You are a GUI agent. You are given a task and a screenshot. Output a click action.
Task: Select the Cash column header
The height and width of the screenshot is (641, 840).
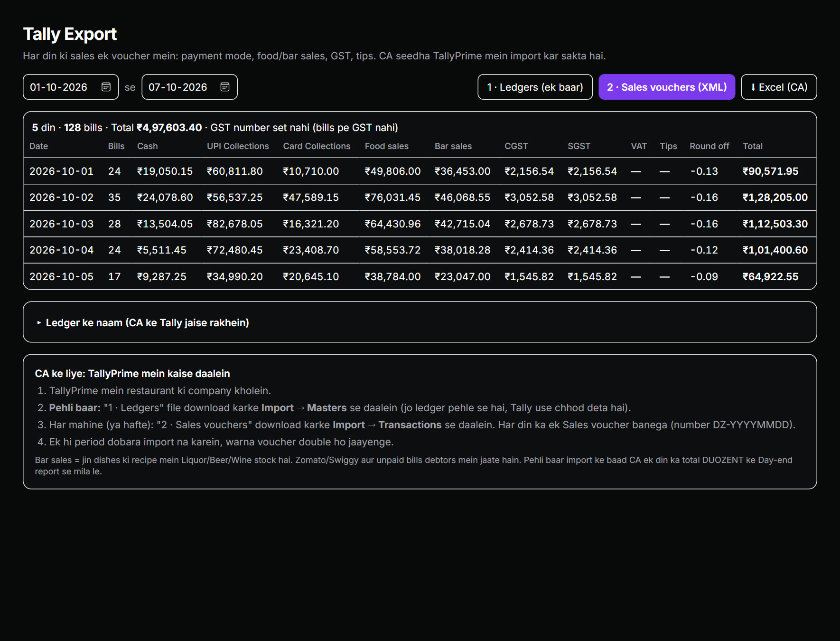[x=147, y=146]
